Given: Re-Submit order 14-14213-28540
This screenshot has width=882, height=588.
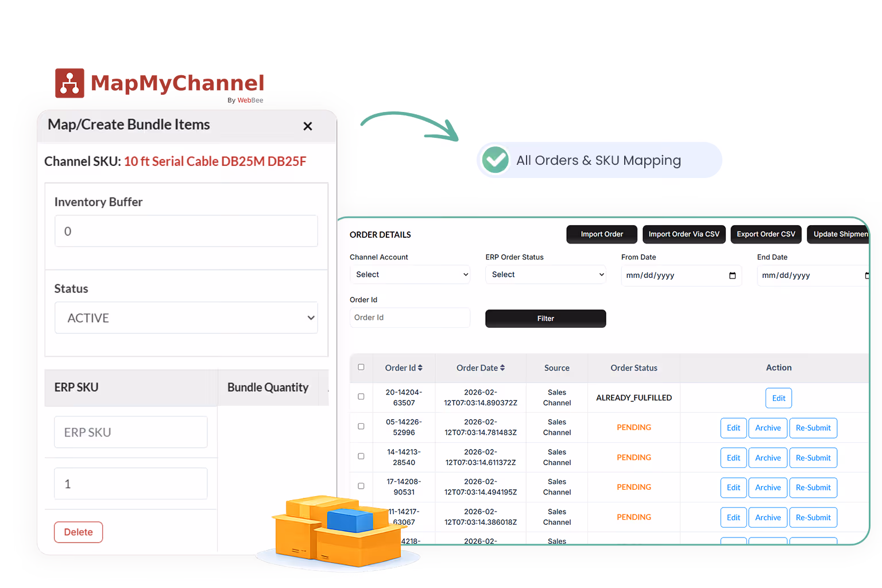Looking at the screenshot, I should tap(813, 458).
